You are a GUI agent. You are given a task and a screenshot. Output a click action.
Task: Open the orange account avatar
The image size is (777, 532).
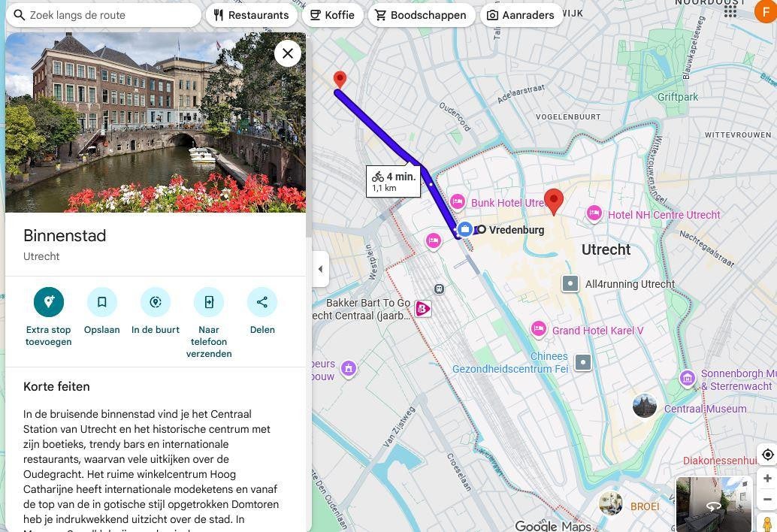tap(766, 11)
